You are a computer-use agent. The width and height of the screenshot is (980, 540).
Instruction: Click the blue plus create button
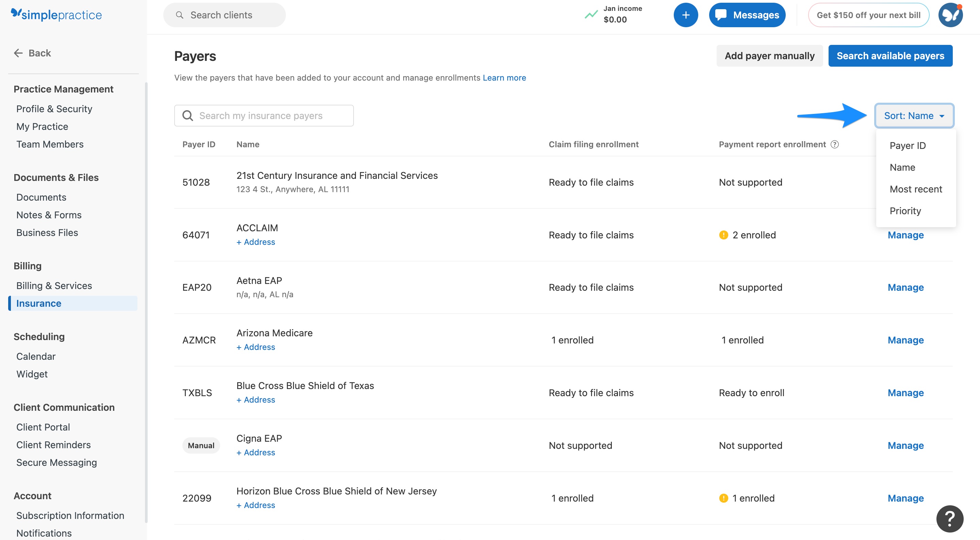tap(685, 15)
